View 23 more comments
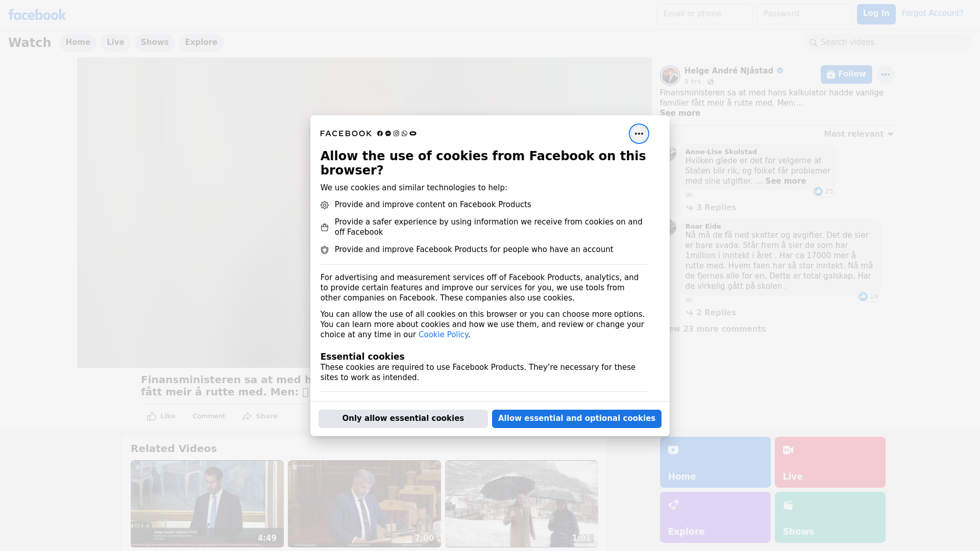 (x=717, y=329)
